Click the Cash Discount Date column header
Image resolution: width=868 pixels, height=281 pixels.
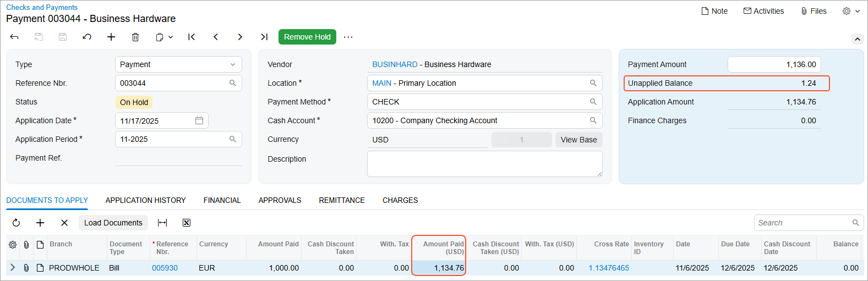pyautogui.click(x=789, y=248)
